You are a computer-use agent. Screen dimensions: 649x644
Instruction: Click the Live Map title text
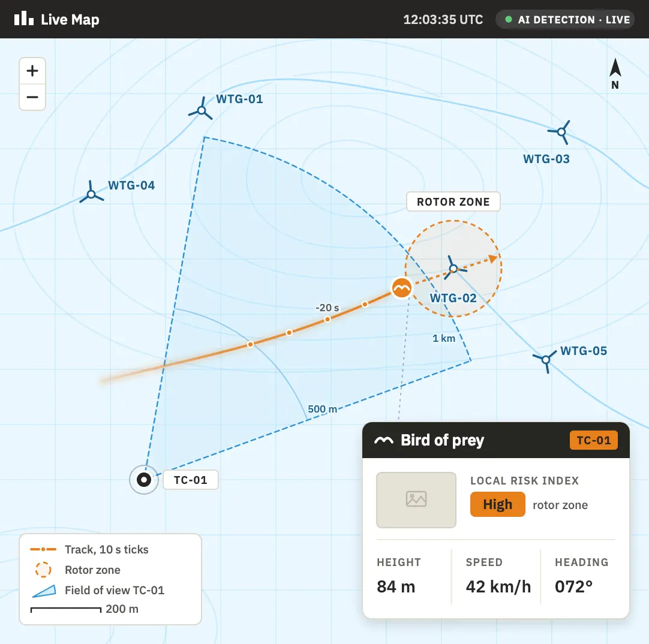(x=70, y=19)
